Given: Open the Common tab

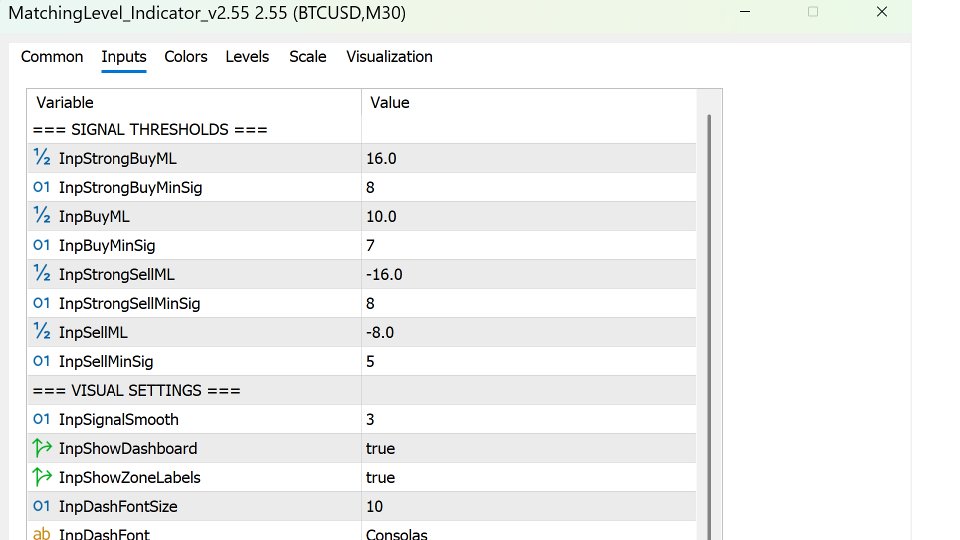Looking at the screenshot, I should click(x=52, y=57).
